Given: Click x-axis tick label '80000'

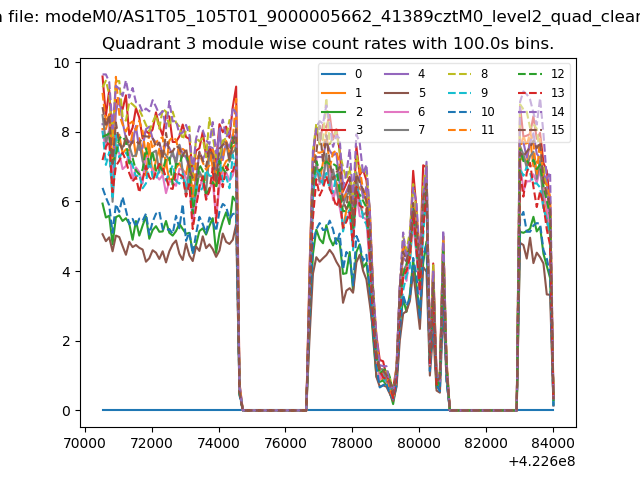Looking at the screenshot, I should pyautogui.click(x=420, y=443).
